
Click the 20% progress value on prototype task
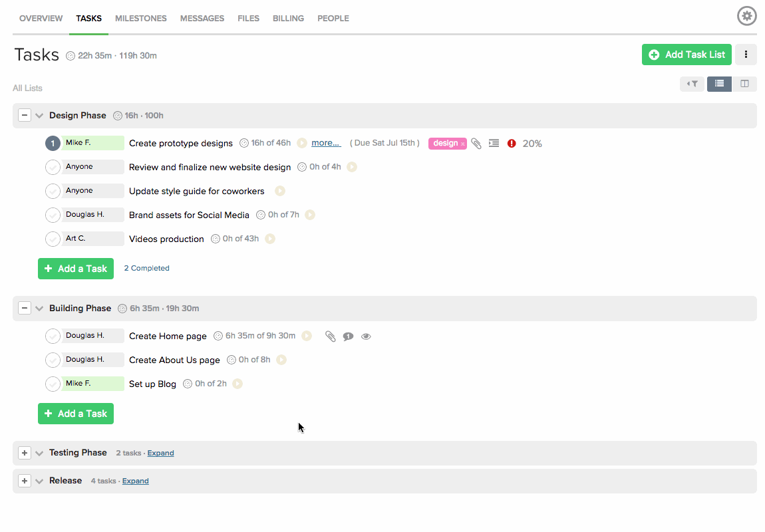(534, 143)
